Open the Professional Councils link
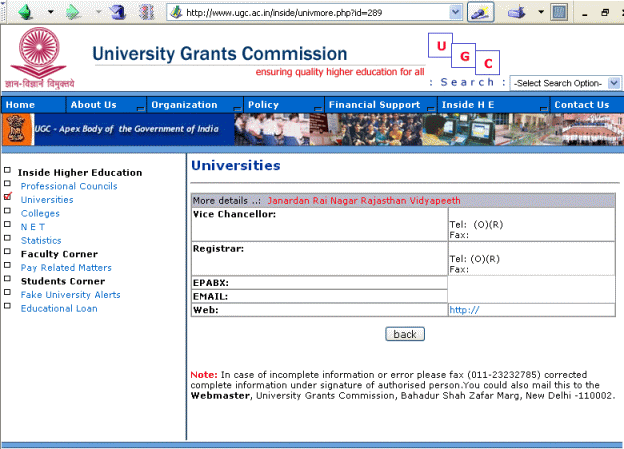Image resolution: width=624 pixels, height=449 pixels. click(x=69, y=186)
